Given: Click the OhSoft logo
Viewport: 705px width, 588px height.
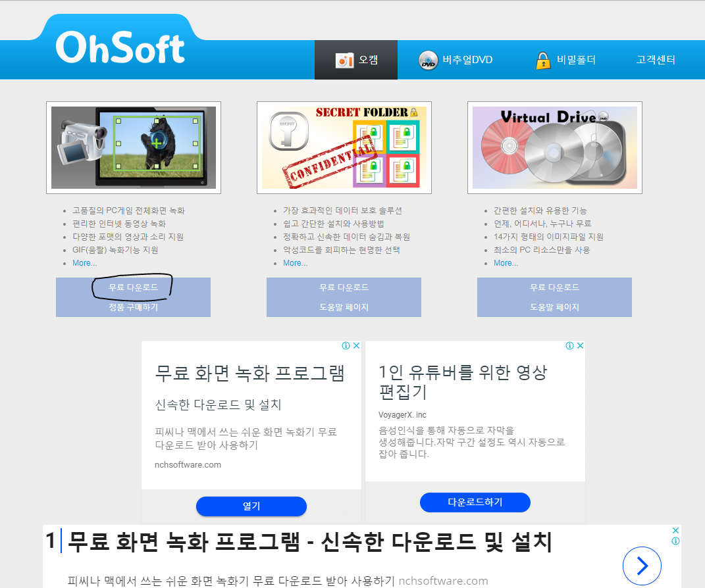Looking at the screenshot, I should 120,47.
